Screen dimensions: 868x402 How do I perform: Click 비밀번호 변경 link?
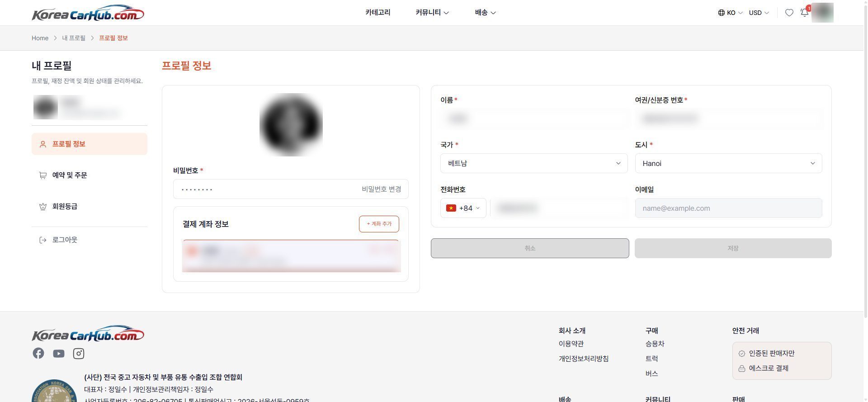point(381,189)
